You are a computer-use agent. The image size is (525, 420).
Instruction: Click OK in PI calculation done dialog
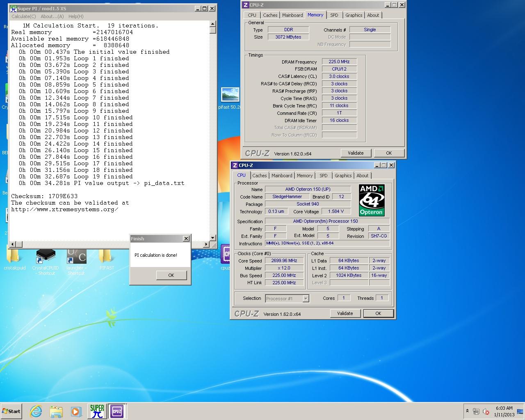pos(171,275)
